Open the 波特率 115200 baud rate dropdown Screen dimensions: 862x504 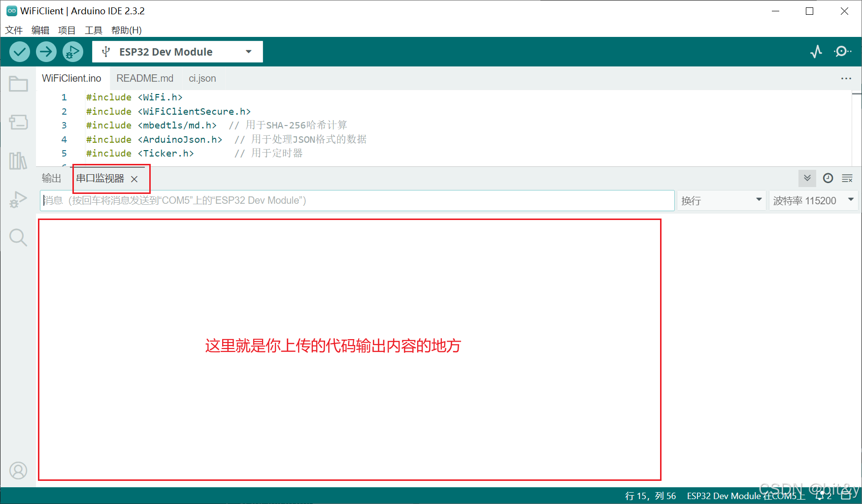[813, 200]
